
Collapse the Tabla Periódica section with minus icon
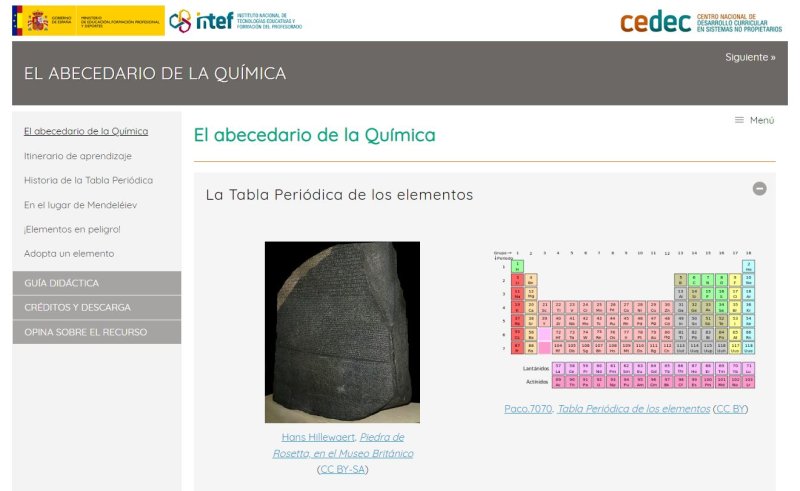point(759,188)
